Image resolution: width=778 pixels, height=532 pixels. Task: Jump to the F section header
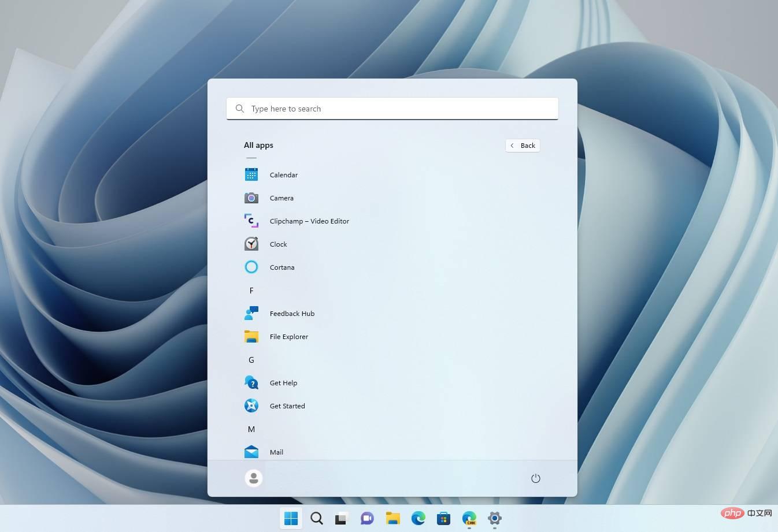[251, 290]
